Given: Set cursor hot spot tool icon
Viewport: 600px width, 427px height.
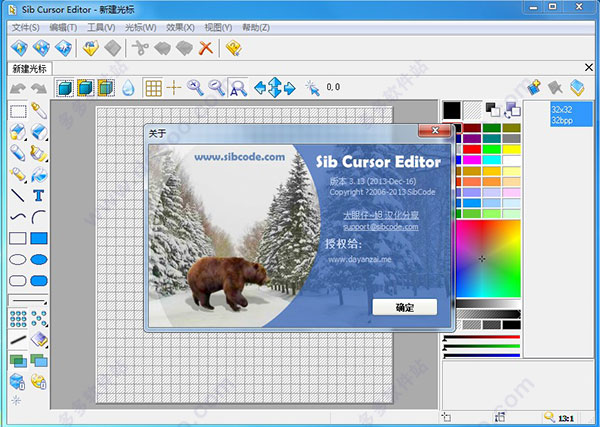Looking at the screenshot, I should point(313,88).
